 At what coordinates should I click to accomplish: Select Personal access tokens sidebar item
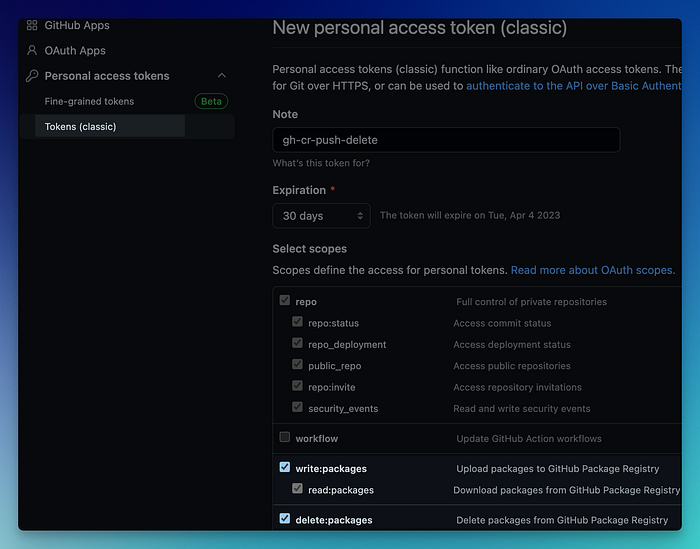[x=107, y=76]
